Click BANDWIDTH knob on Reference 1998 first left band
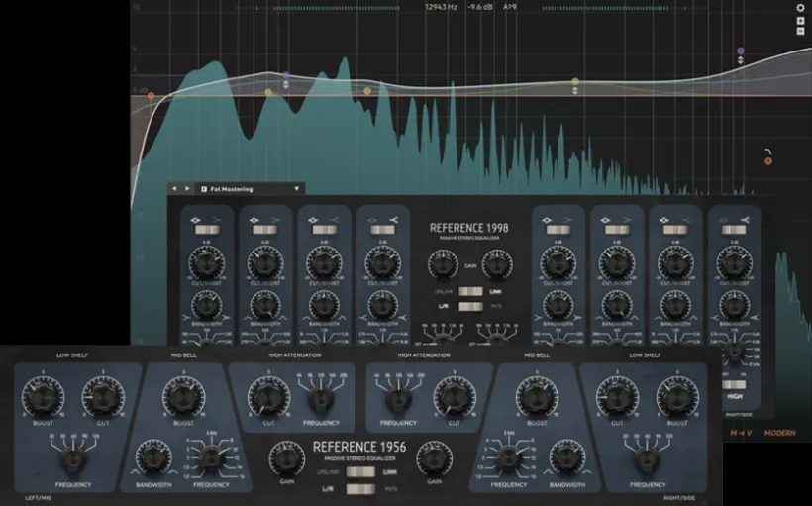The height and width of the screenshot is (506, 812). pyautogui.click(x=207, y=306)
